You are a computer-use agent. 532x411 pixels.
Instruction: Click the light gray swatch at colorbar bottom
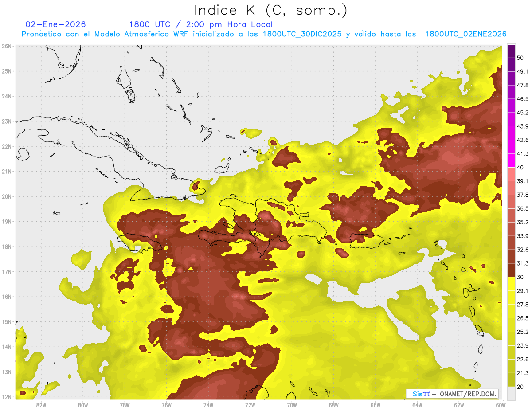point(511,393)
